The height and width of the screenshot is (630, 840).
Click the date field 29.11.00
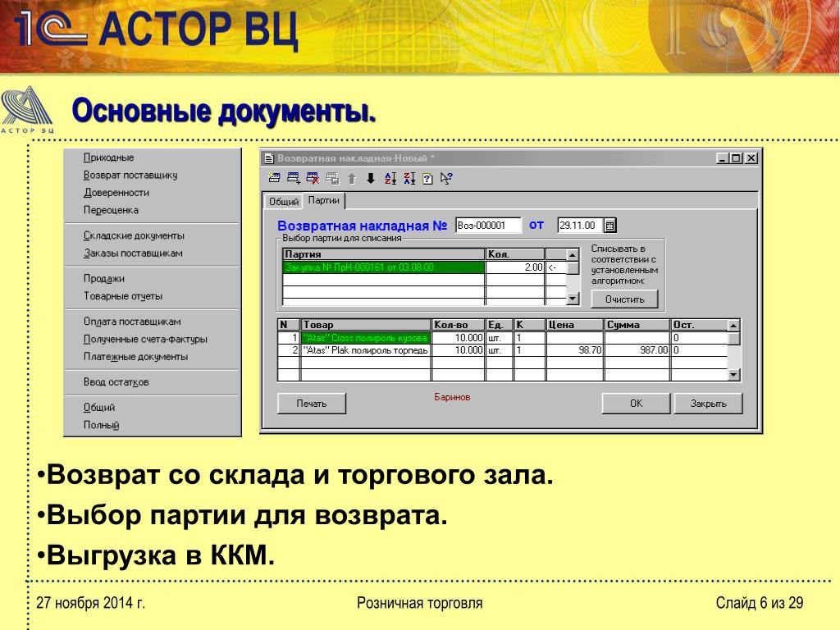tap(580, 226)
